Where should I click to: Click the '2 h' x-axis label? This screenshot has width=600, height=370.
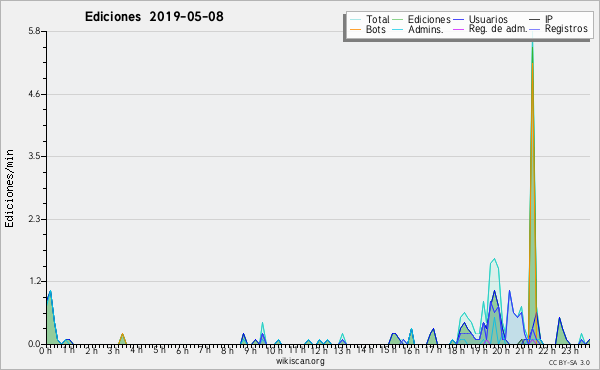(x=91, y=350)
